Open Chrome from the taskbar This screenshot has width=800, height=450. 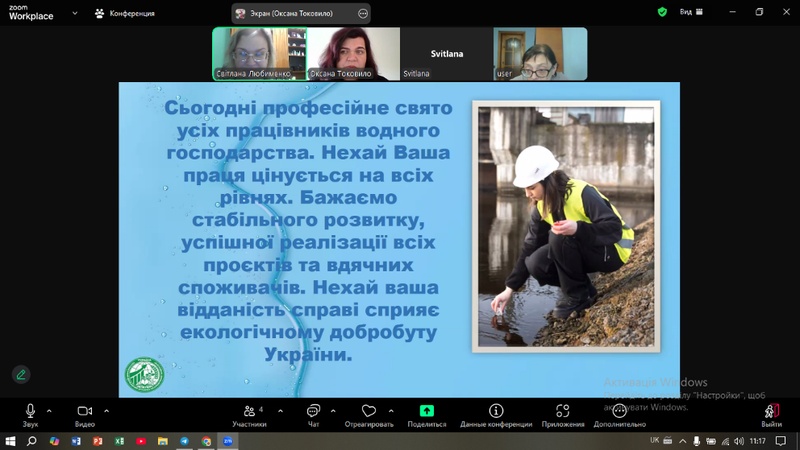[x=206, y=441]
